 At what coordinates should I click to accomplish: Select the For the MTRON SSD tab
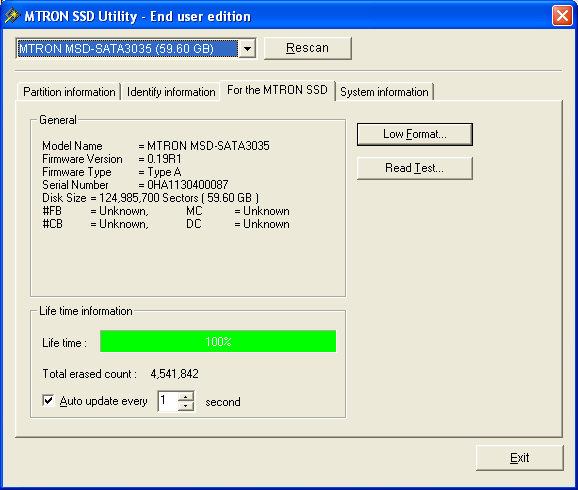tap(277, 90)
